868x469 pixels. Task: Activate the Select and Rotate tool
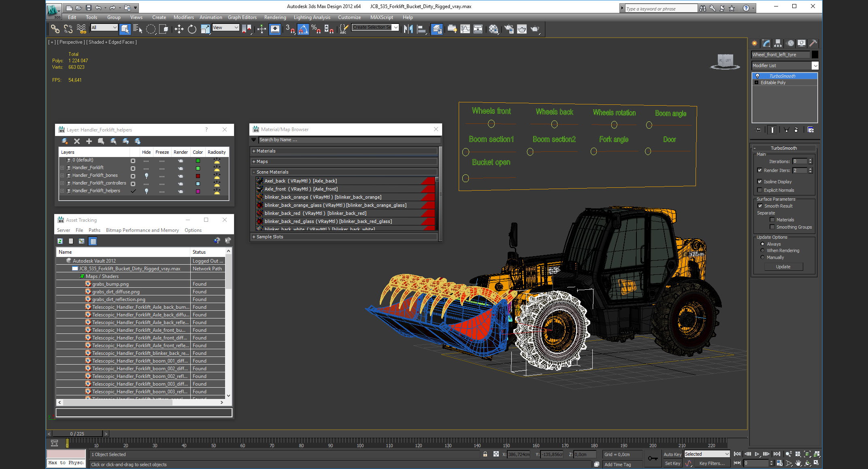192,29
